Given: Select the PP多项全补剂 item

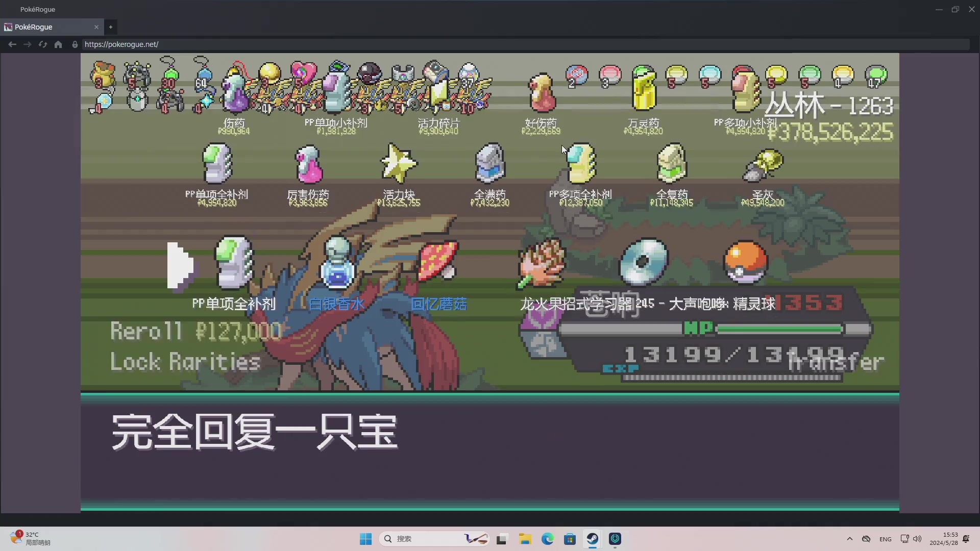Looking at the screenshot, I should pos(581,163).
